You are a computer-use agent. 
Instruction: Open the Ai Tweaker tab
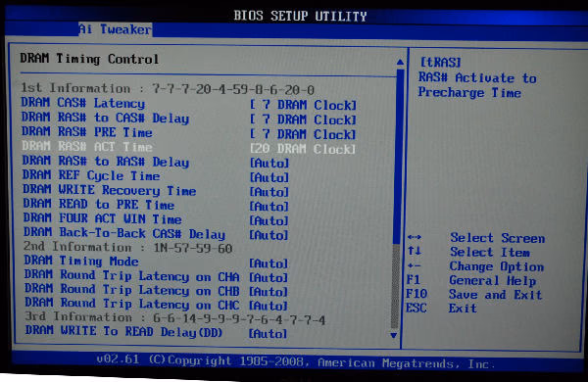[115, 29]
